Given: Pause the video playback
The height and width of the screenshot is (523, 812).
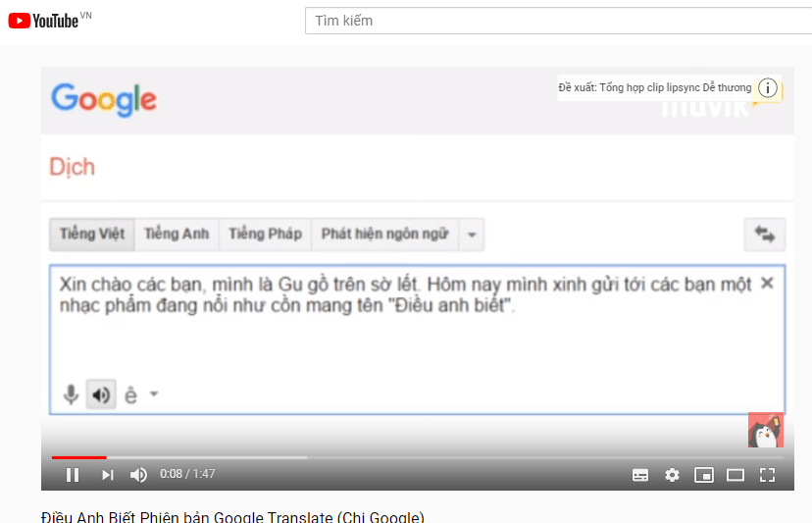Looking at the screenshot, I should tap(73, 475).
